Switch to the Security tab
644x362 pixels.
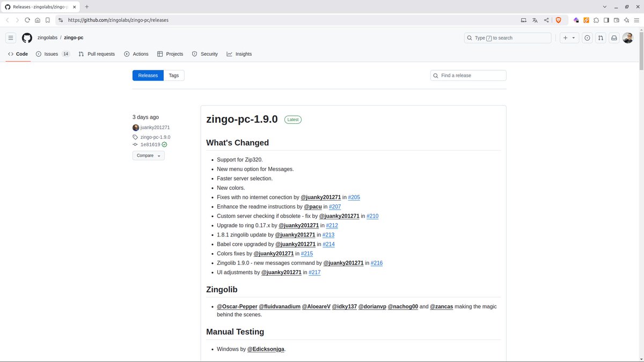coord(205,54)
